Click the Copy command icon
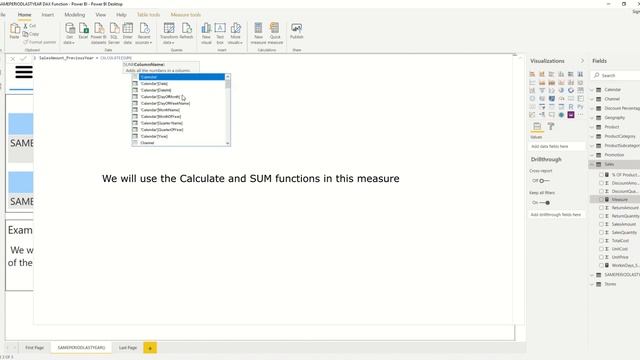This screenshot has width=640, height=360. 26,34
